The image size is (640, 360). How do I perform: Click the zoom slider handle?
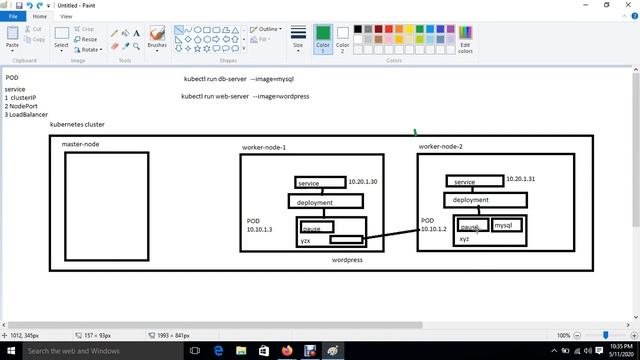[x=606, y=335]
